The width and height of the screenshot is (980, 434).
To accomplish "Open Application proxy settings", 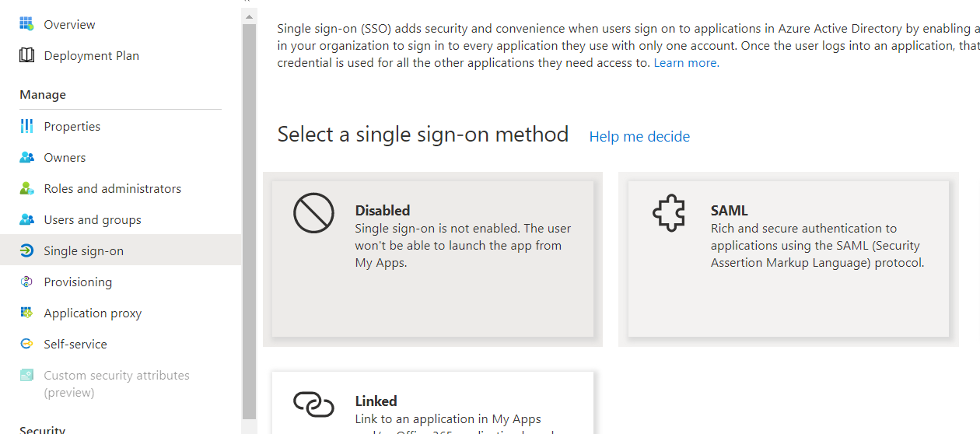I will pyautogui.click(x=121, y=313).
